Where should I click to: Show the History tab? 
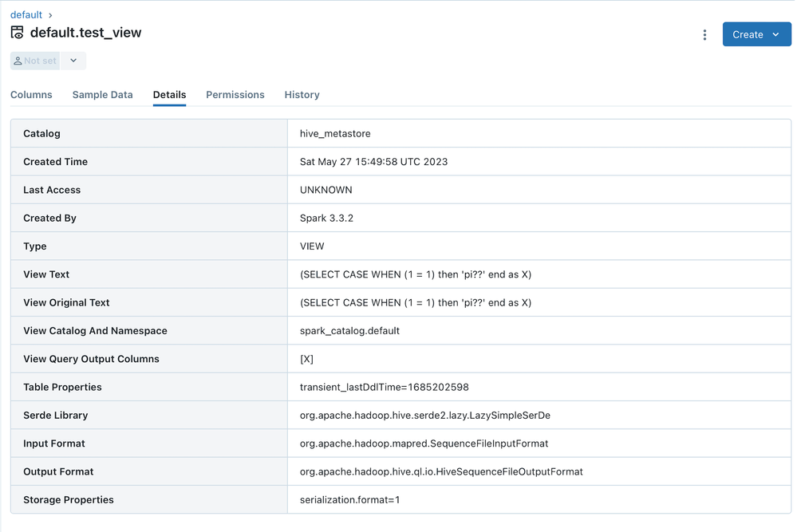(302, 95)
